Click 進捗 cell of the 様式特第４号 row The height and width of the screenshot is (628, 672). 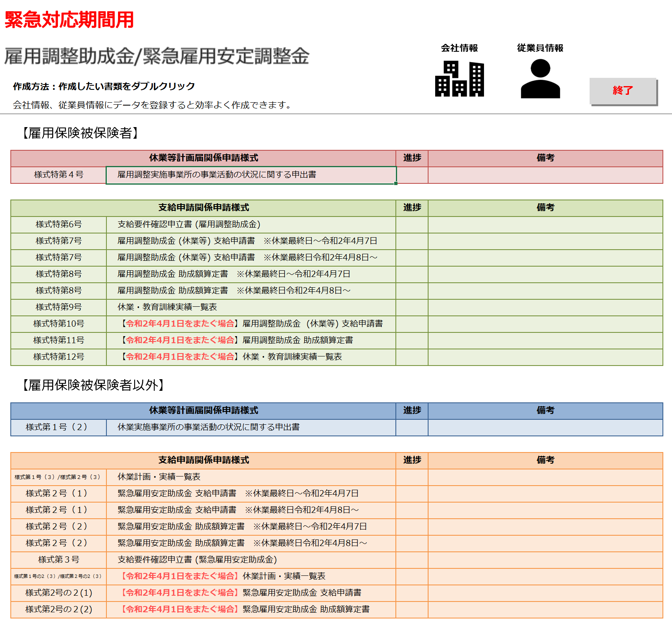412,175
